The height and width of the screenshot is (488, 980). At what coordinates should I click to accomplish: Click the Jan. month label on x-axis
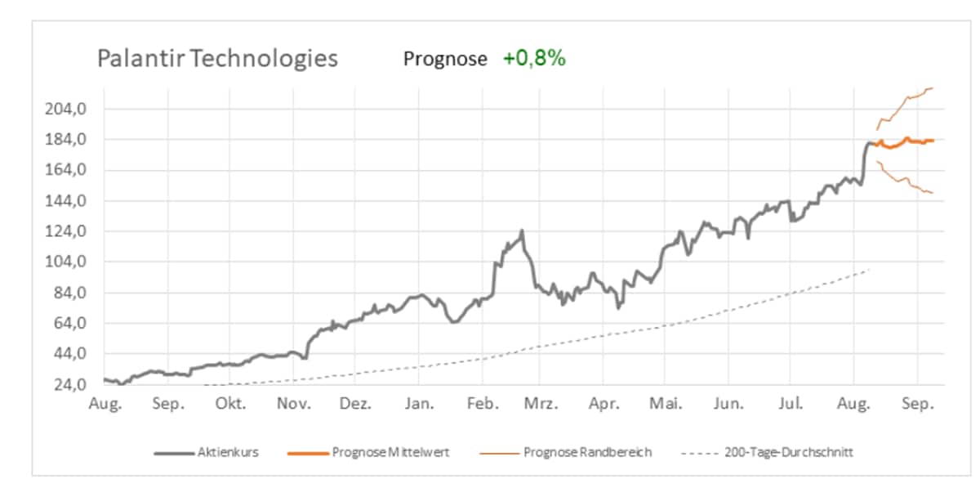419,404
